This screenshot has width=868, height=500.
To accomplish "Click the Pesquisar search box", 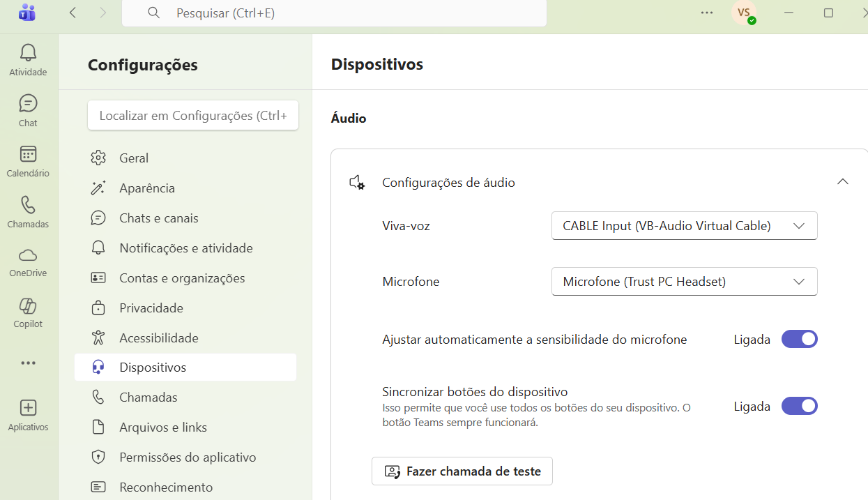I will [334, 13].
